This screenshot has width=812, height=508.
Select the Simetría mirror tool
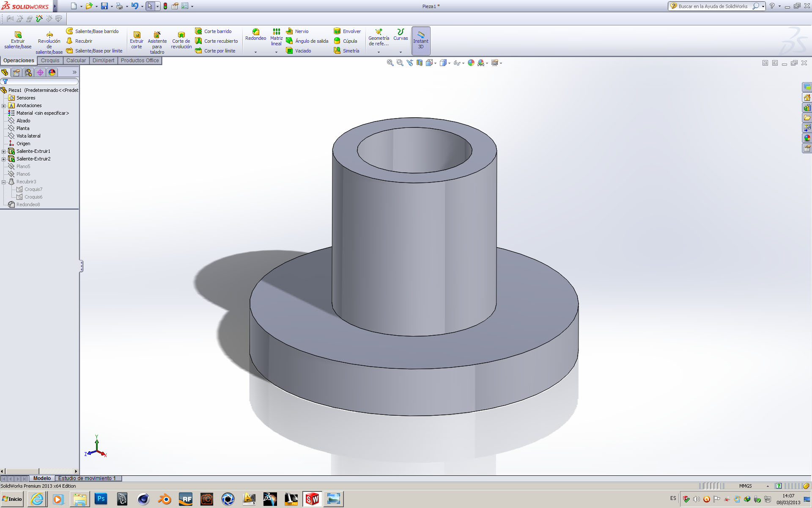tap(346, 51)
